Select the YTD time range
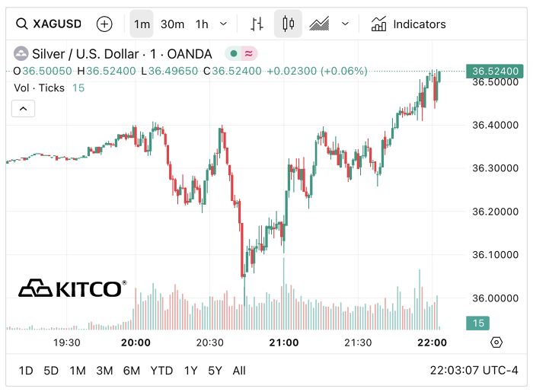 pyautogui.click(x=161, y=371)
